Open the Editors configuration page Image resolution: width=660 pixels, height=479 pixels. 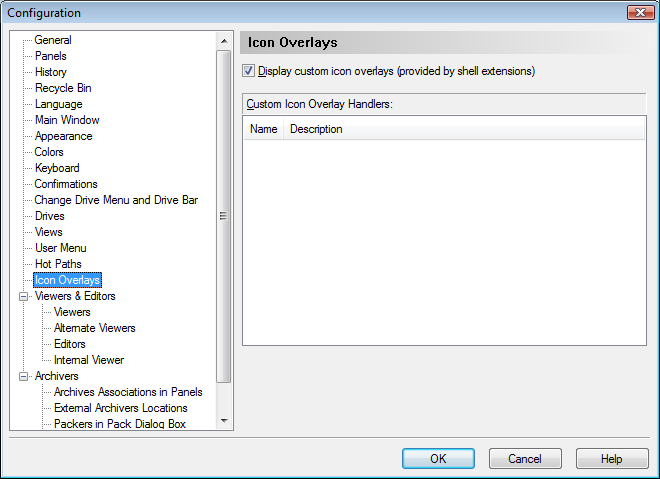pos(69,344)
